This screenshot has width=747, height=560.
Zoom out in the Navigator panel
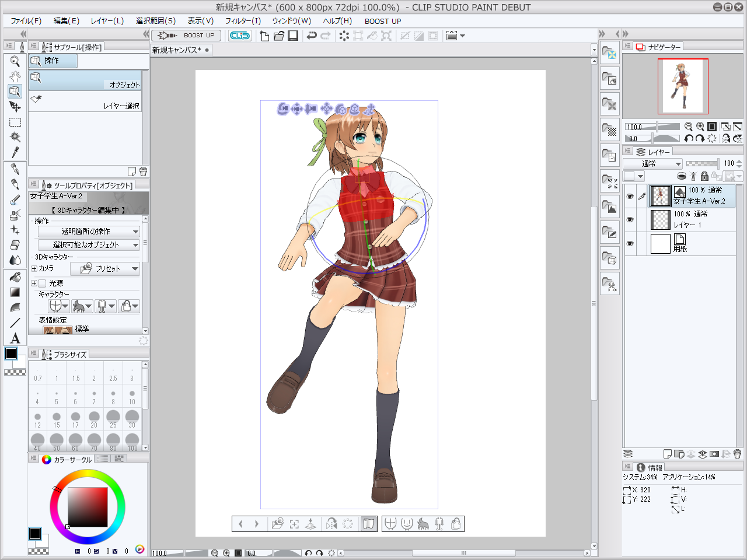pos(689,127)
